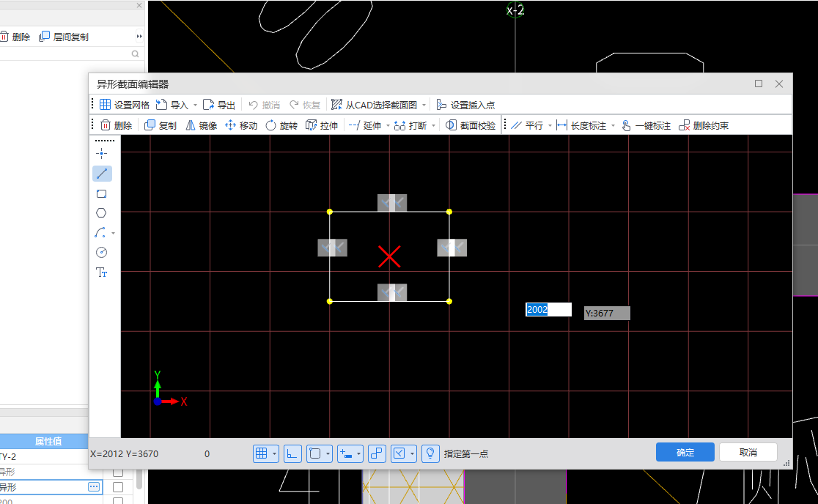Click the bottom-right yellow vertex point

coord(449,301)
